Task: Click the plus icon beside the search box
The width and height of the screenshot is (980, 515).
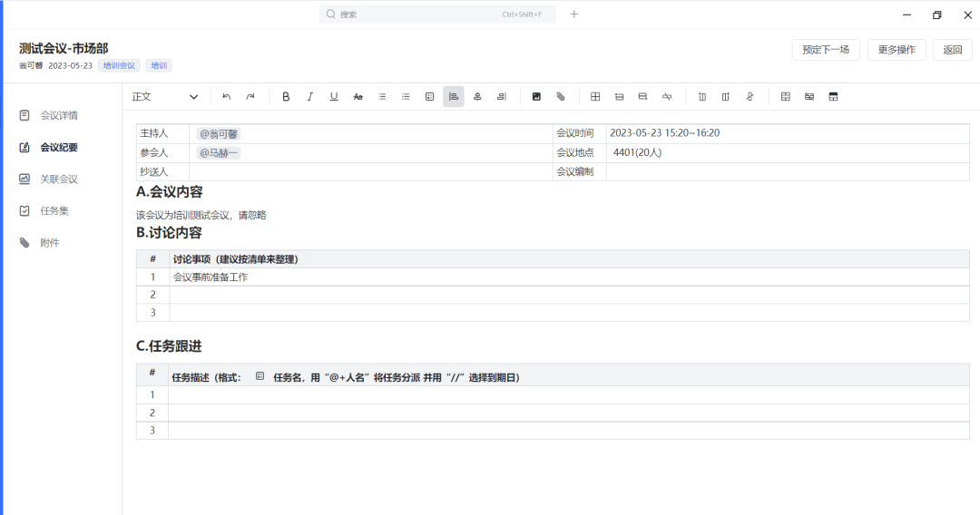Action: pyautogui.click(x=573, y=15)
